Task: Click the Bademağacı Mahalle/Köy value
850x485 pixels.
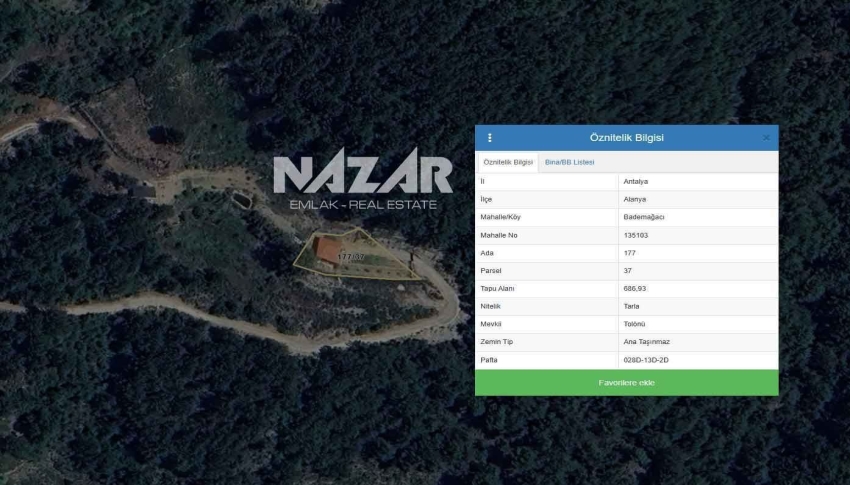Action: coord(643,217)
